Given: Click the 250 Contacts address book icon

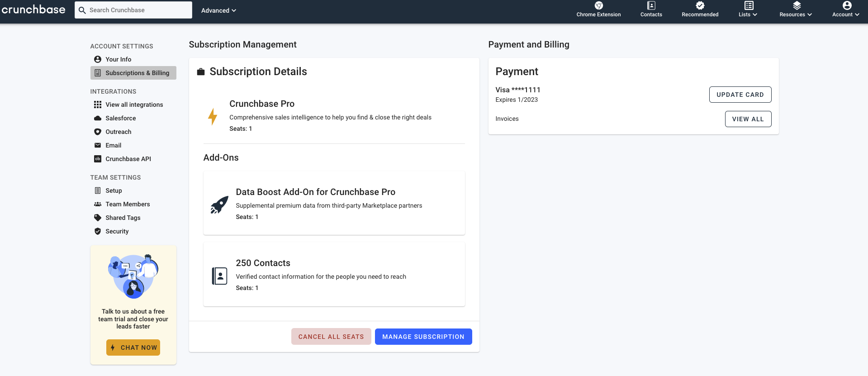Looking at the screenshot, I should (219, 276).
